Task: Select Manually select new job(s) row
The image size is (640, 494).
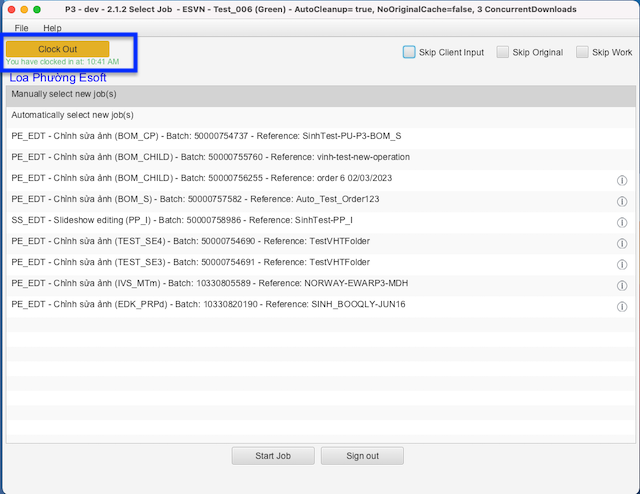Action: coord(321,94)
